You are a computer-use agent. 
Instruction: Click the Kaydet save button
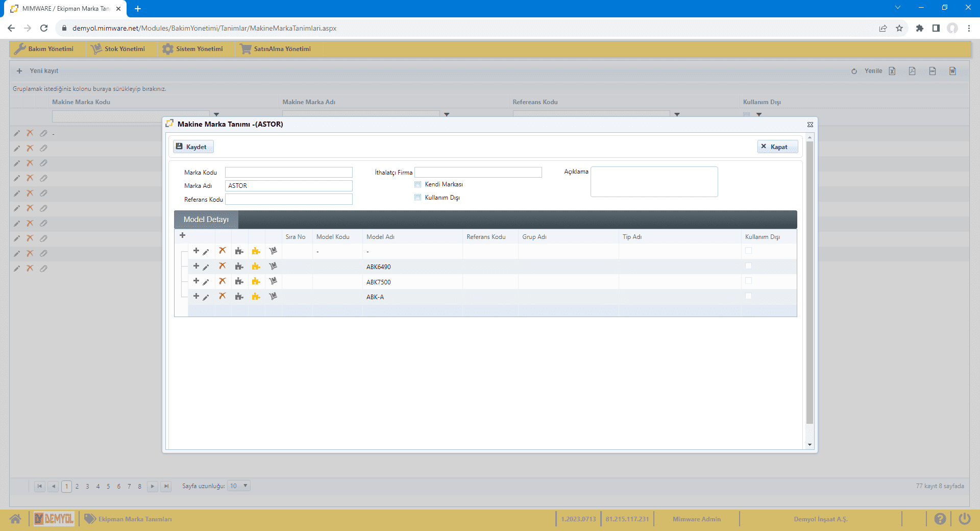[x=193, y=147]
